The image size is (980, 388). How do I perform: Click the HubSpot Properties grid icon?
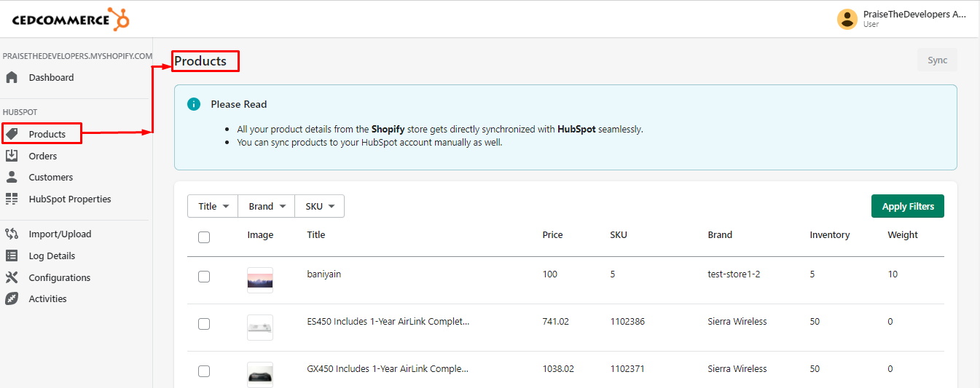[12, 199]
